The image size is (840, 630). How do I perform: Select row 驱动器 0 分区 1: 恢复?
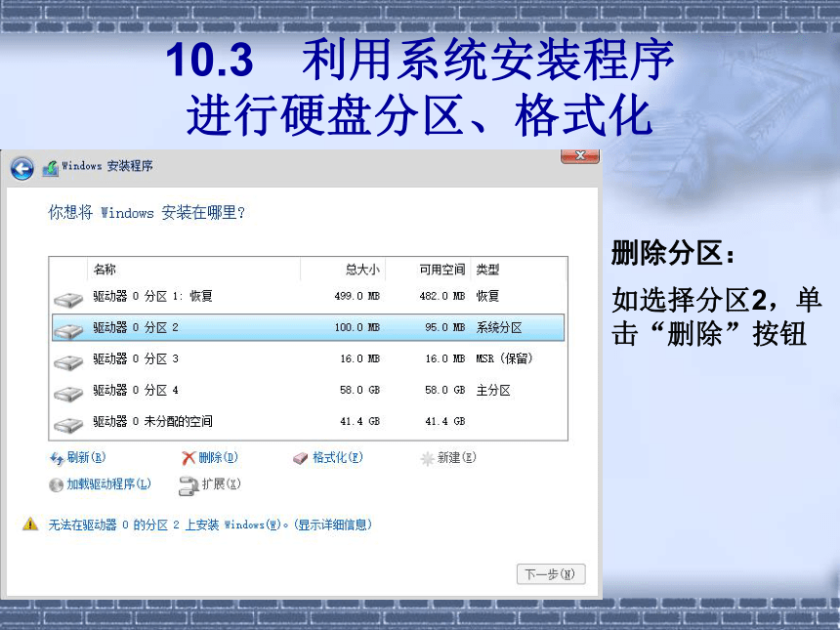[x=308, y=296]
